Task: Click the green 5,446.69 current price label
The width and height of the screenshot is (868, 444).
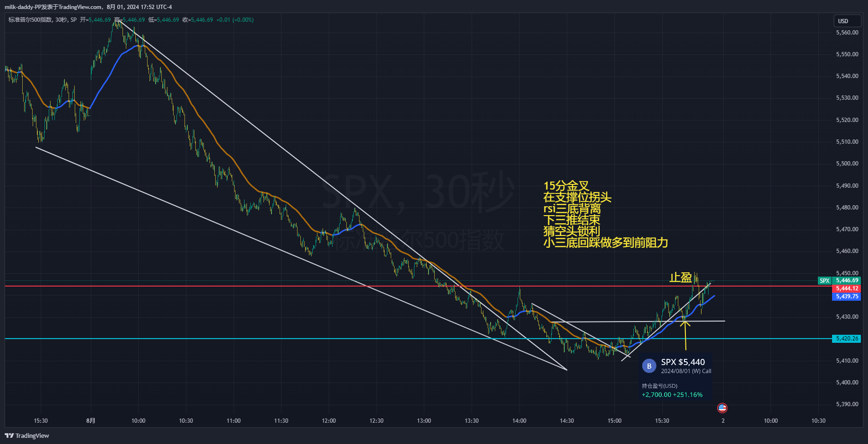Action: (x=847, y=280)
